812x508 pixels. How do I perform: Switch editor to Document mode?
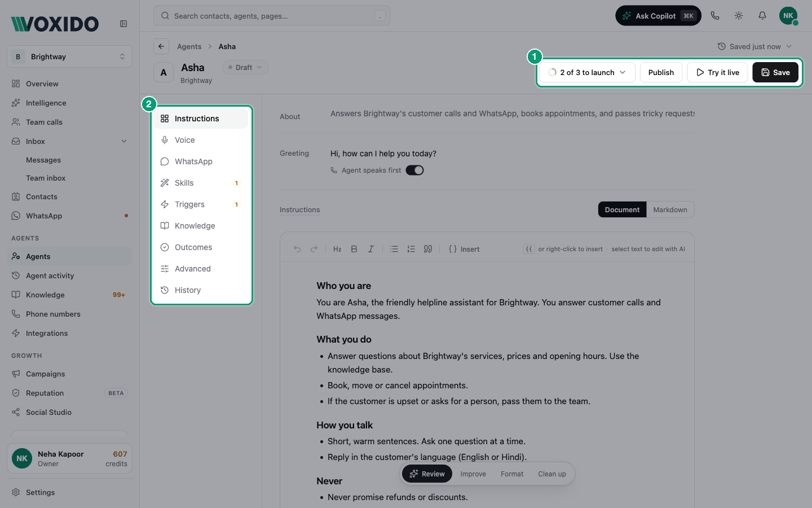tap(622, 209)
